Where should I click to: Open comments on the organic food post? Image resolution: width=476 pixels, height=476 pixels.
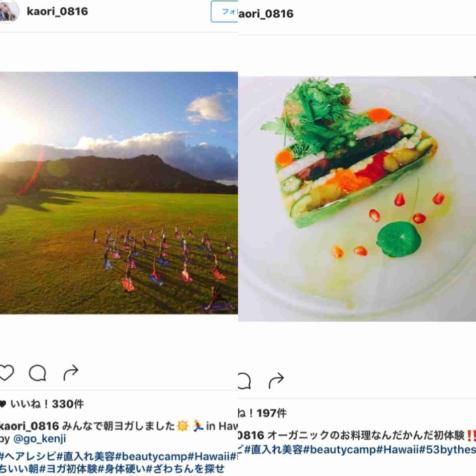coord(244,381)
